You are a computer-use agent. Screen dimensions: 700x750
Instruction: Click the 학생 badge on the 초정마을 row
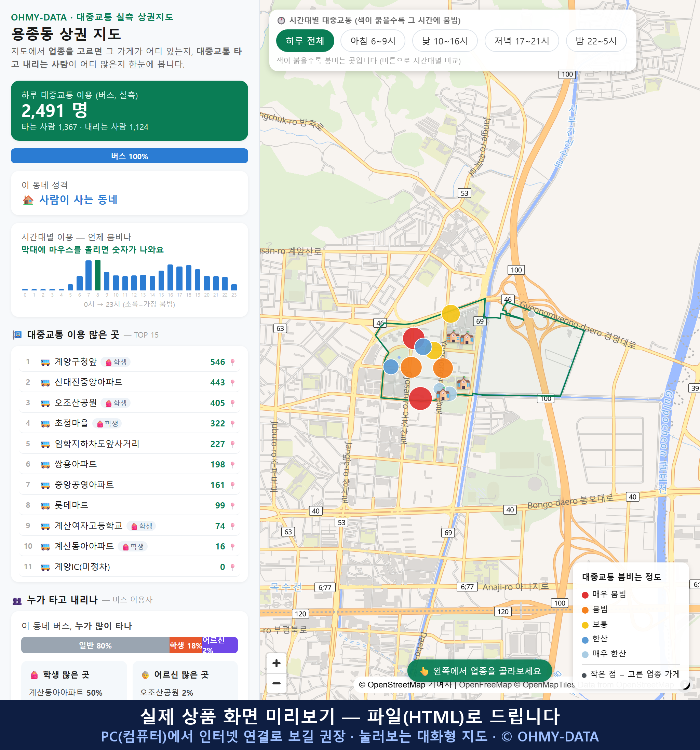coord(107,424)
